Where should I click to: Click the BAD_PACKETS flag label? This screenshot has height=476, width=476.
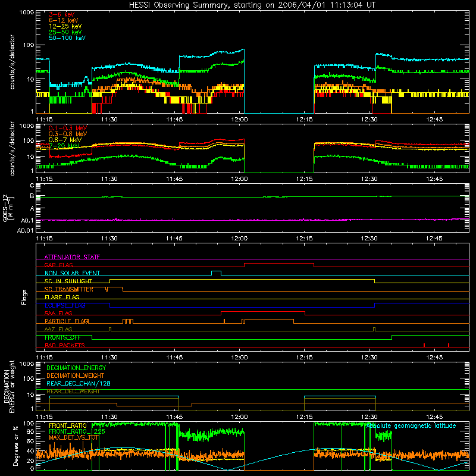point(65,345)
